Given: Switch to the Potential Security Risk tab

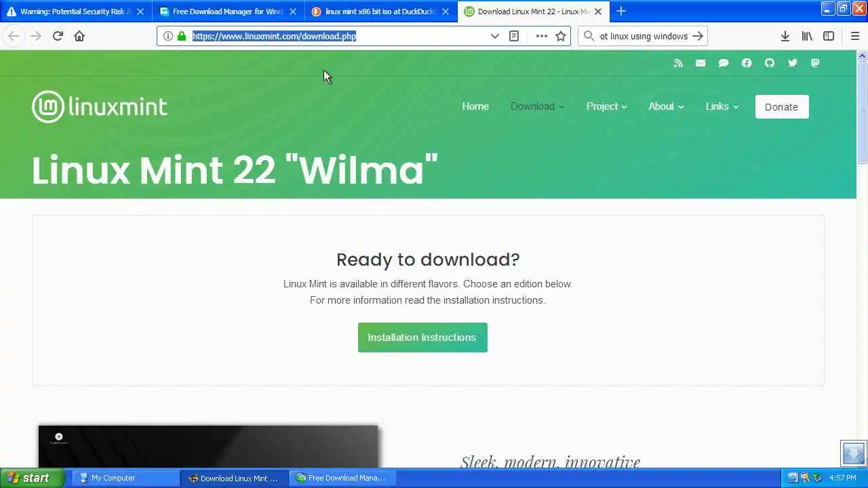Looking at the screenshot, I should (x=75, y=11).
